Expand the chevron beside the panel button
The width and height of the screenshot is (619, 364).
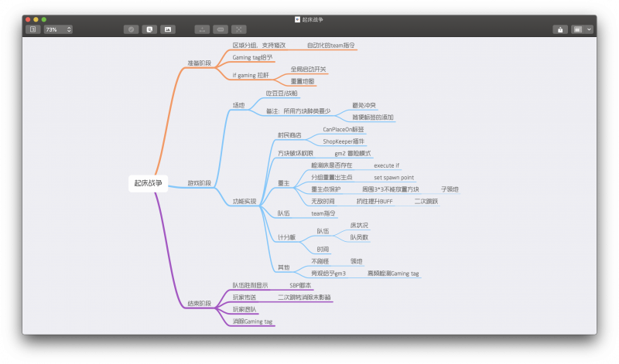point(590,29)
